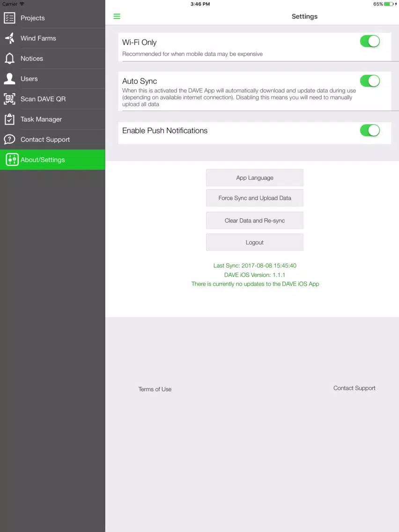This screenshot has height=532, width=399.
Task: Open the Users menu label
Action: [x=29, y=79]
